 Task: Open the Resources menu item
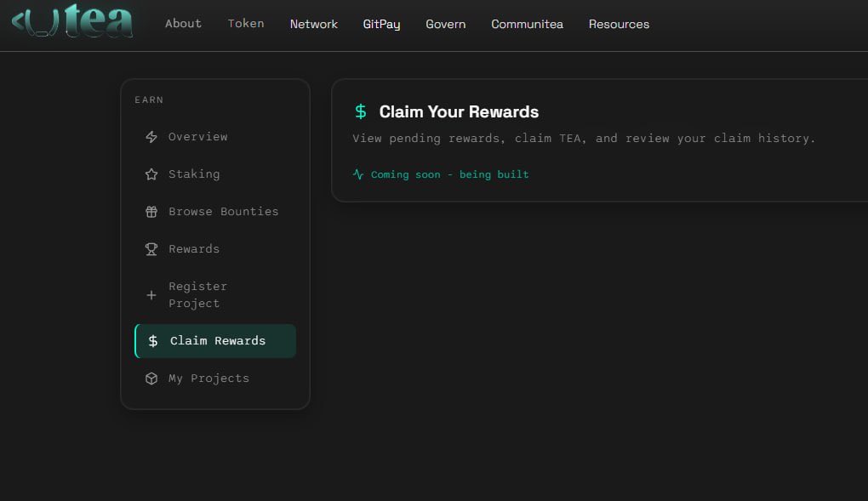[x=619, y=25]
